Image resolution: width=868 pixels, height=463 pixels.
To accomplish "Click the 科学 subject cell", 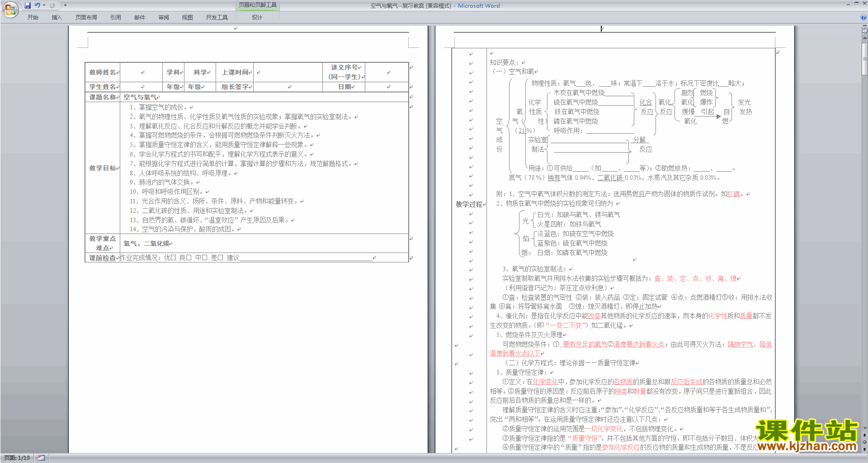I will tap(200, 72).
